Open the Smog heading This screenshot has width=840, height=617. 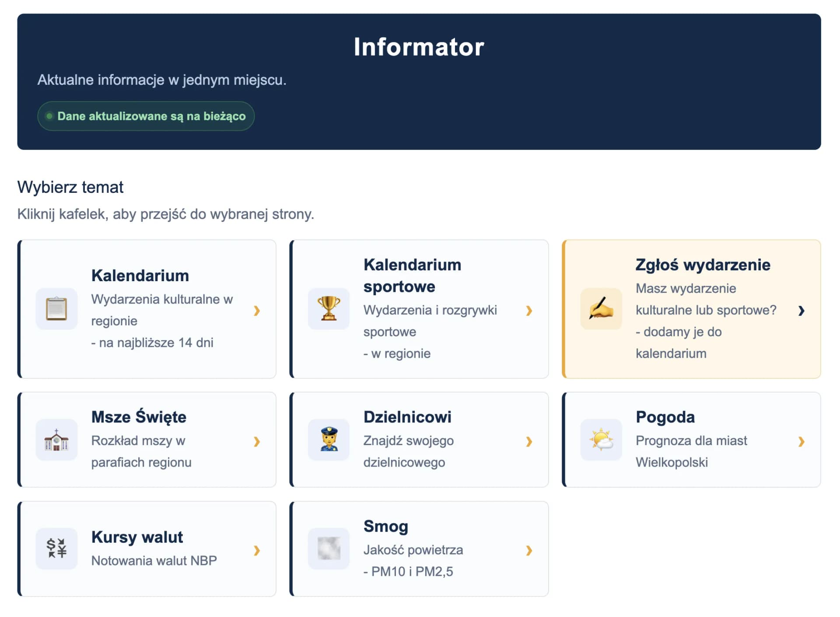(385, 526)
